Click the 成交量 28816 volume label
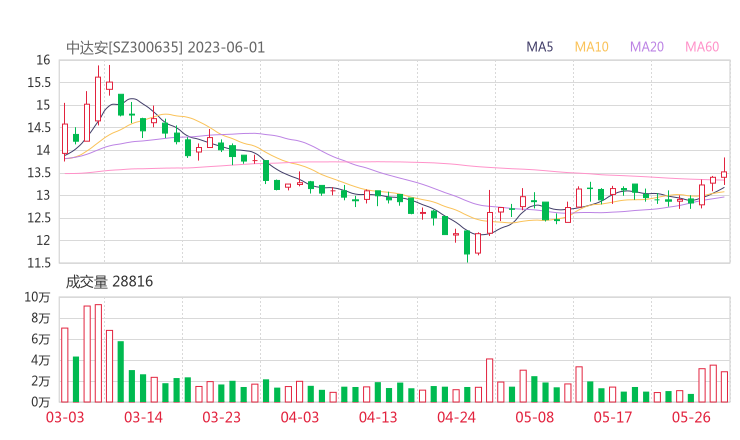740x440 pixels. [109, 282]
